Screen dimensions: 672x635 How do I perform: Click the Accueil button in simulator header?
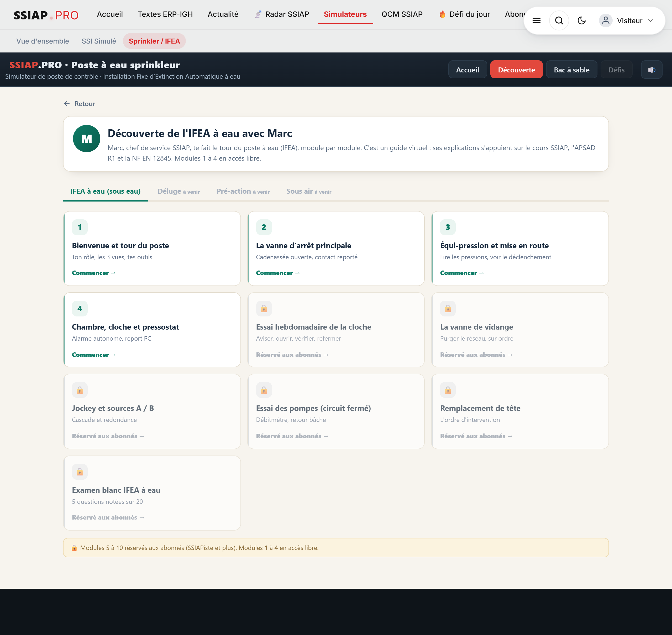467,70
